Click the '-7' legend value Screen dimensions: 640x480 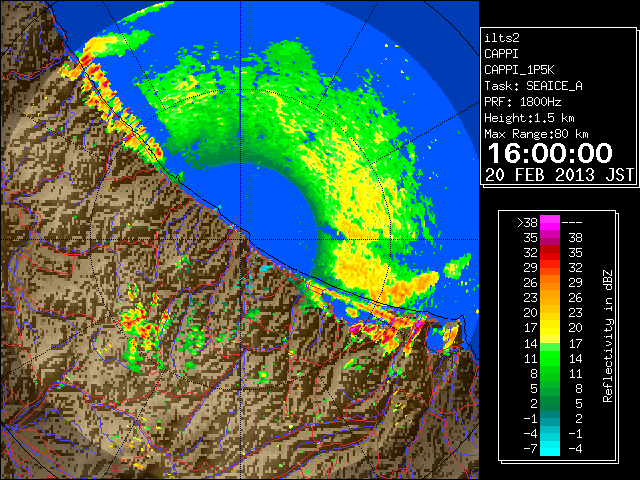(530, 449)
